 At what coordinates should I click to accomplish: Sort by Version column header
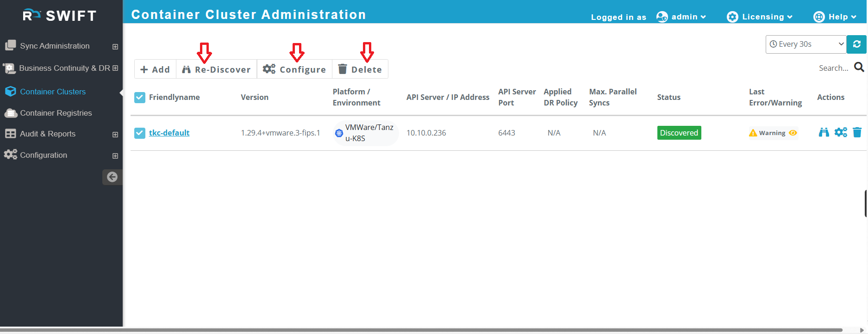pyautogui.click(x=255, y=97)
